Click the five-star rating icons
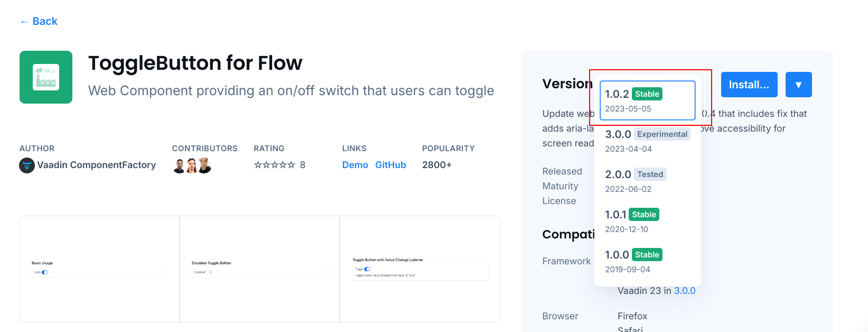 pyautogui.click(x=274, y=165)
